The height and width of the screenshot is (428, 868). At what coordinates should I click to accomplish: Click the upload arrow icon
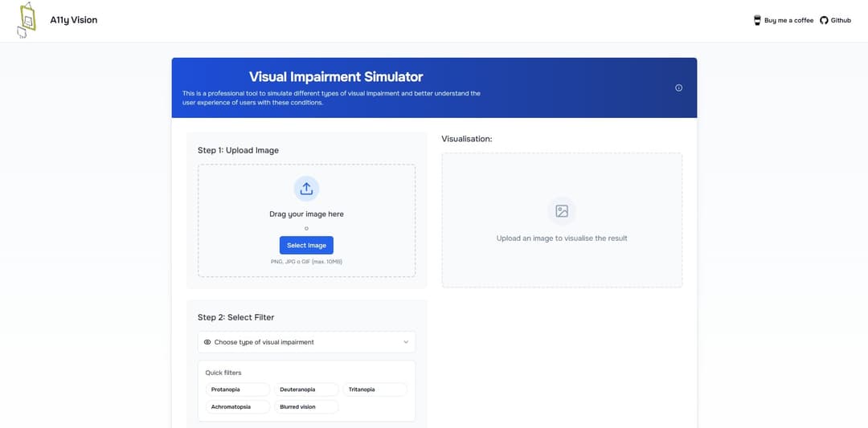click(x=306, y=189)
